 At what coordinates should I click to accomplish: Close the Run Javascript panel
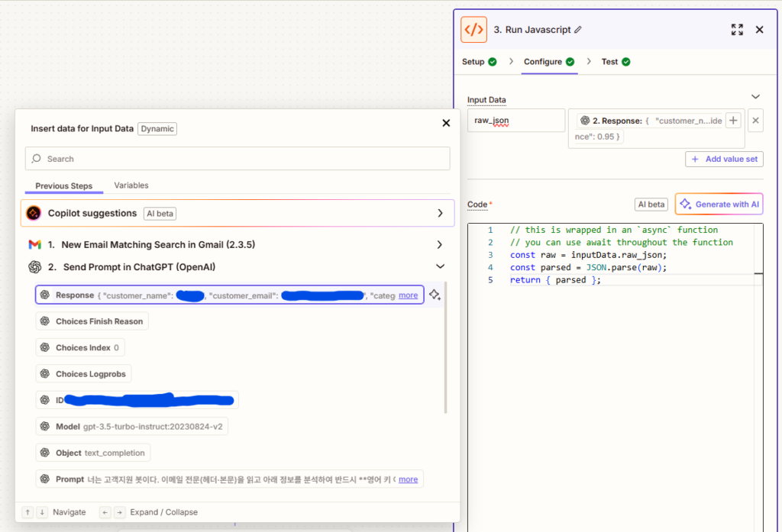tap(759, 30)
